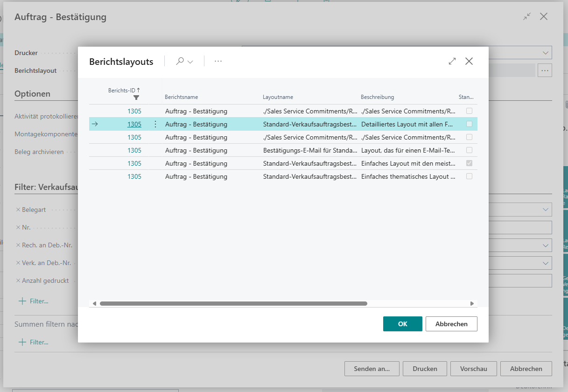The width and height of the screenshot is (568, 392).
Task: Click the Anzahl gedruckt filter input field
Action: tap(520, 280)
